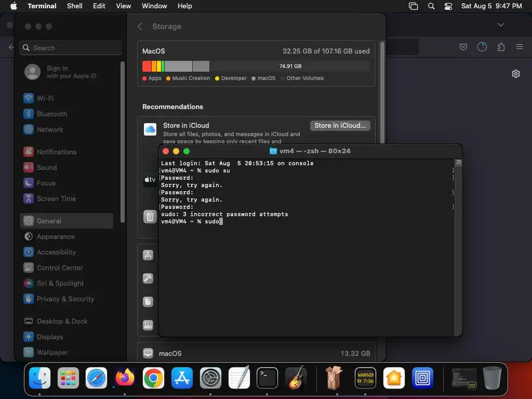Go back from Storage pane
Image resolution: width=532 pixels, height=399 pixels.
point(140,26)
